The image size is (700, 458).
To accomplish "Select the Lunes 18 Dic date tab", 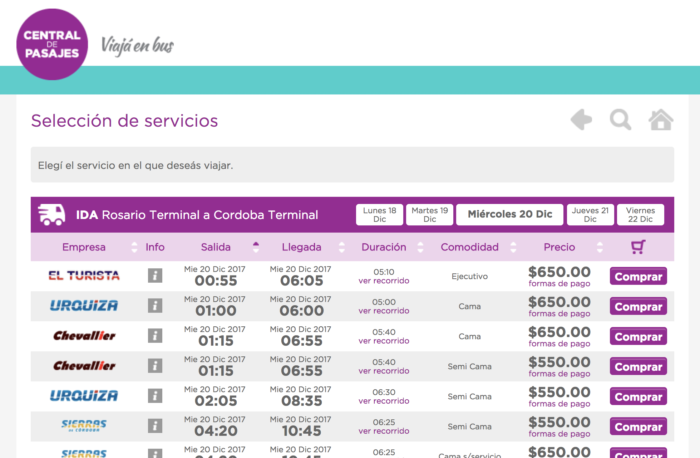I will click(x=379, y=215).
